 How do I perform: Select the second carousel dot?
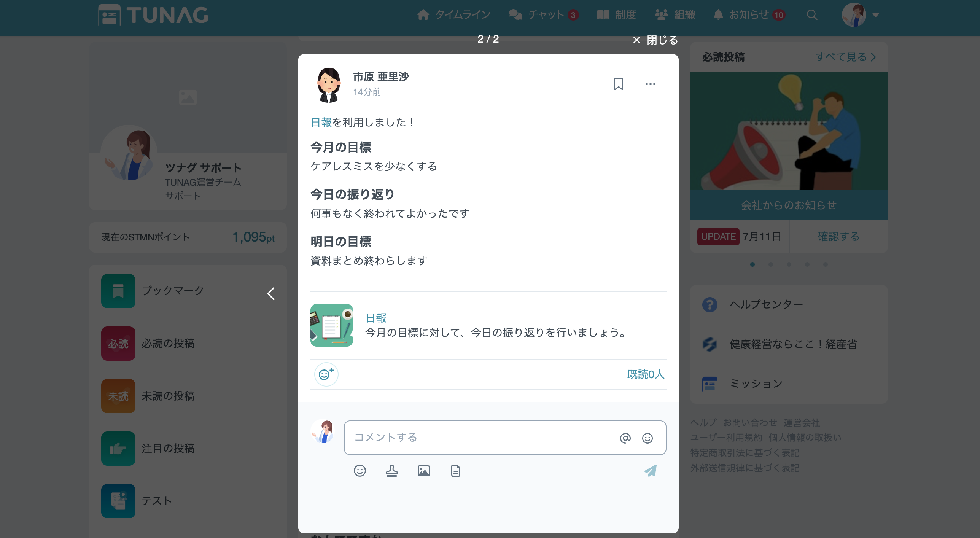pos(771,264)
